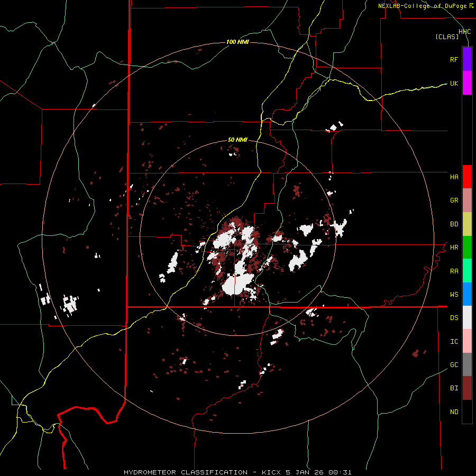Click 'HYDROMETEOR CLASSIFICATION' title text
This screenshot has height=476, width=476.
point(186,472)
